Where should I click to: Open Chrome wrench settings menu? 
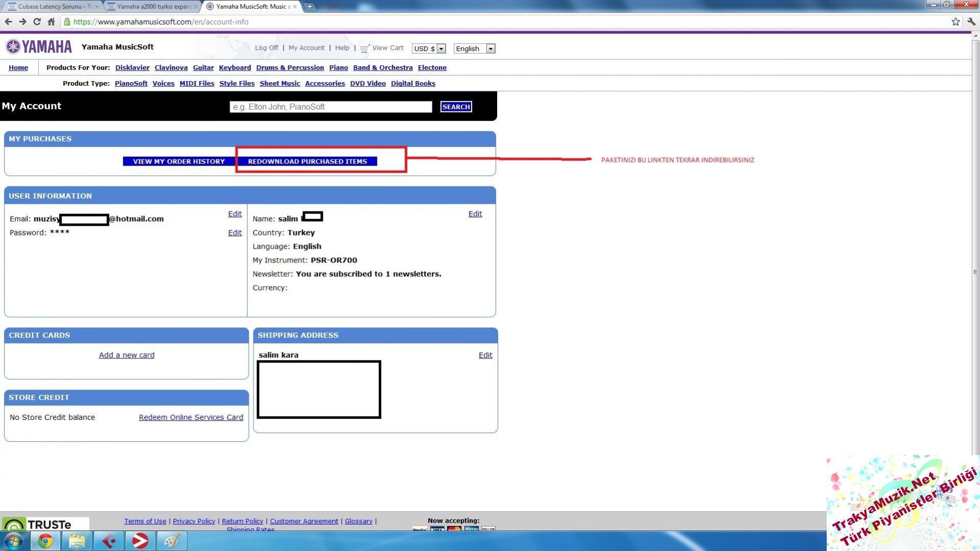(971, 21)
